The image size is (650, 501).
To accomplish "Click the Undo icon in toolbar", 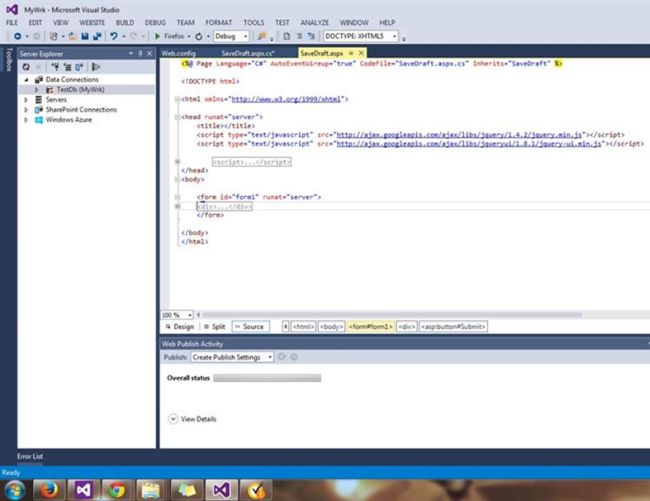I will (114, 36).
